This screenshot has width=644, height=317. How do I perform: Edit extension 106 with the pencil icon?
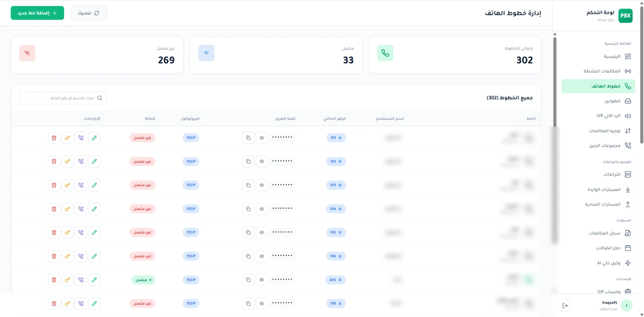[x=94, y=256]
